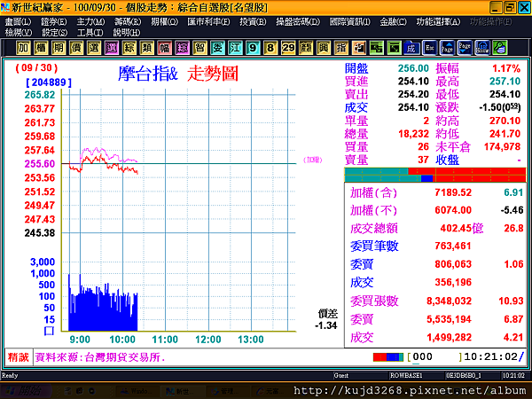The image size is (532, 399).
Task: Click the 加 (weighted index) toolbar icon
Action: [x=23, y=48]
